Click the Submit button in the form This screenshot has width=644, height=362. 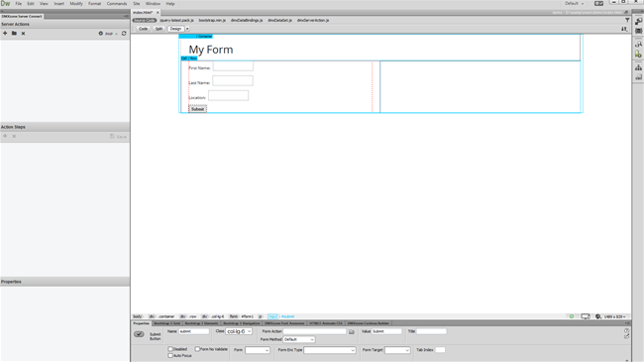[197, 109]
